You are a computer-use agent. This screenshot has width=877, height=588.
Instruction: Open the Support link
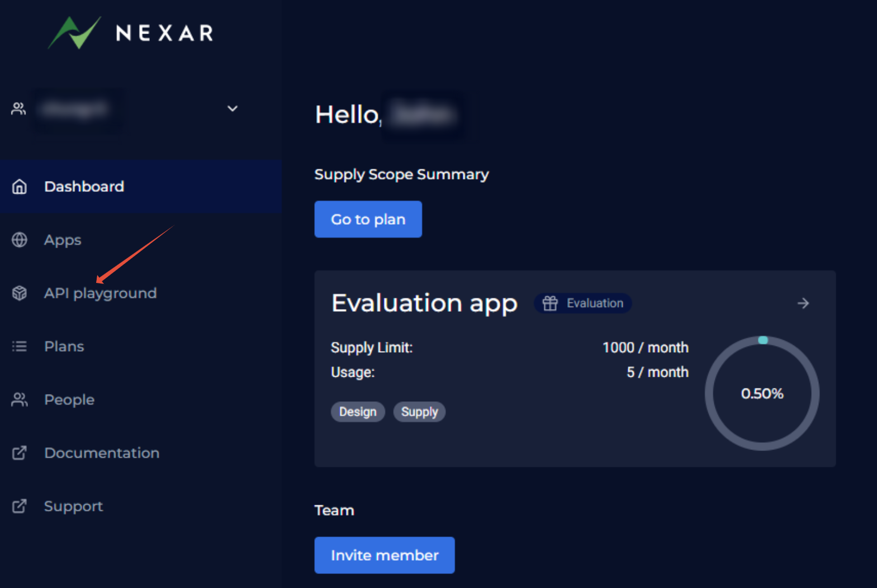(x=74, y=506)
